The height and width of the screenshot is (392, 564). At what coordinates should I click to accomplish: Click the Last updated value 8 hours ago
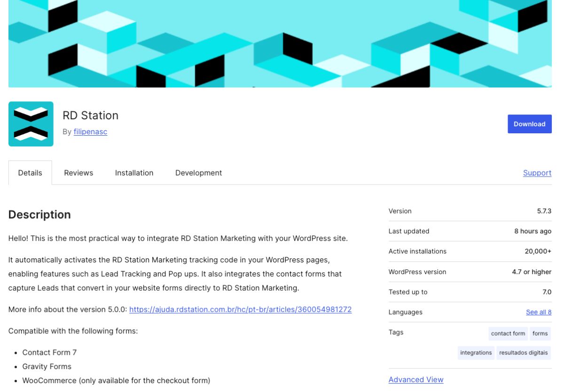pos(533,231)
